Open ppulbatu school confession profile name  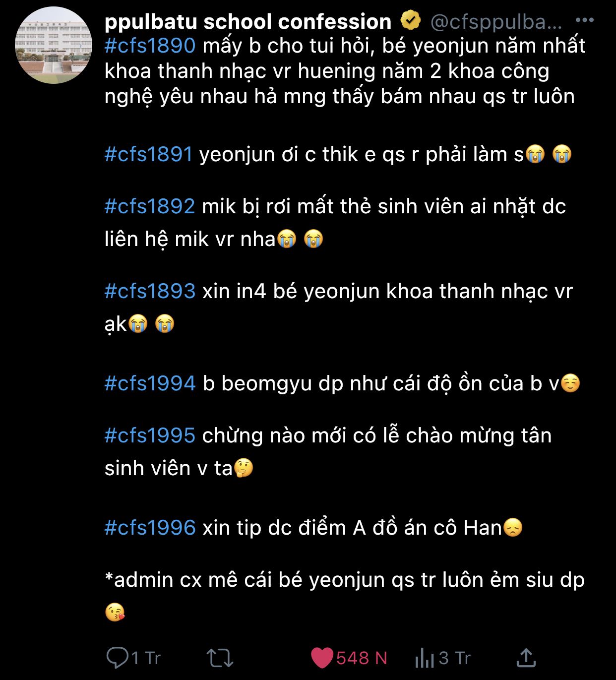pyautogui.click(x=248, y=21)
